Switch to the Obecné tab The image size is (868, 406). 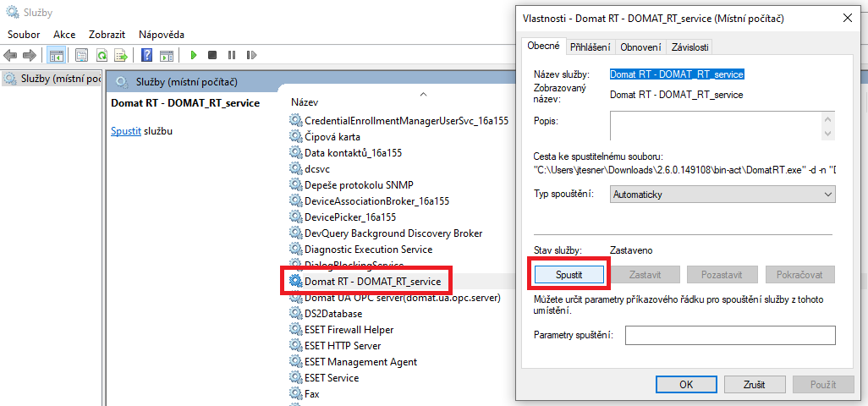[x=543, y=47]
